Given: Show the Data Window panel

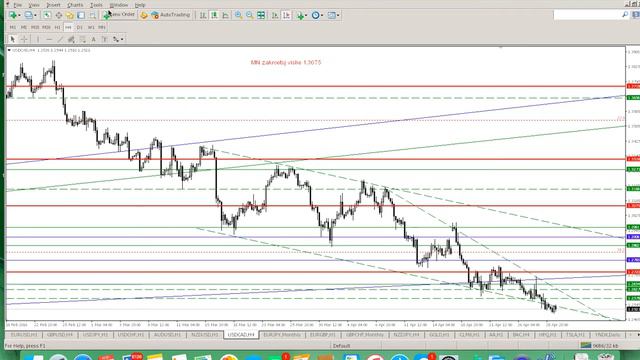Looking at the screenshot, I should [58, 15].
